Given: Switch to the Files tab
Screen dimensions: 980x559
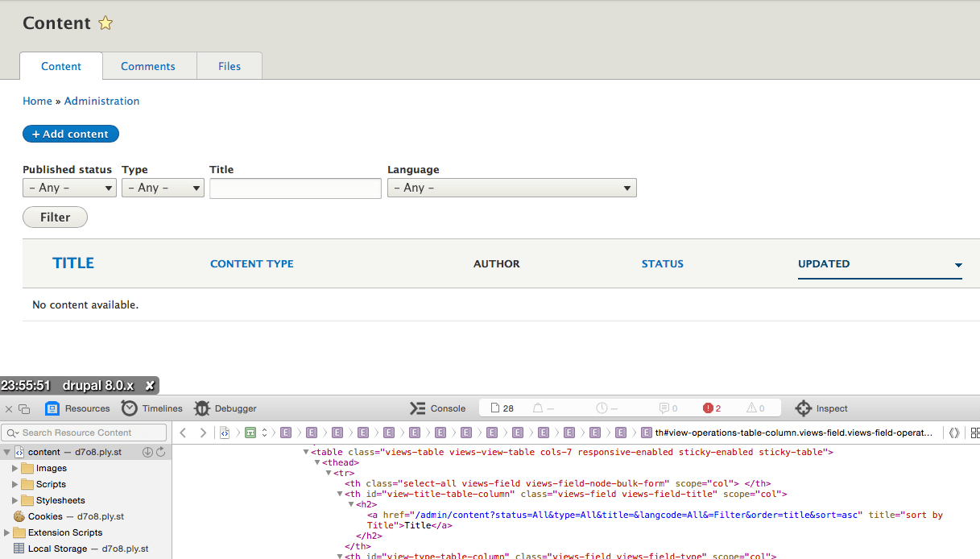Looking at the screenshot, I should 229,66.
